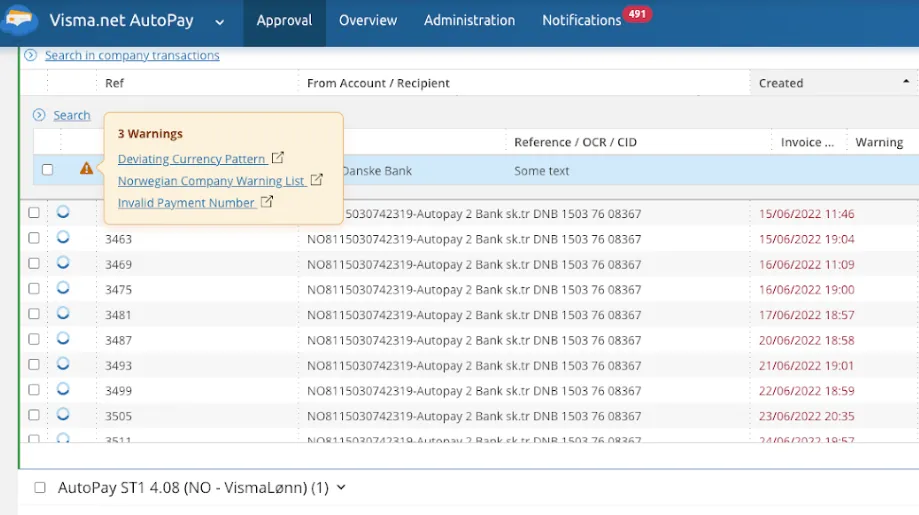919x515 pixels.
Task: Click the date 17/06/2022 18:57
Action: coord(806,315)
